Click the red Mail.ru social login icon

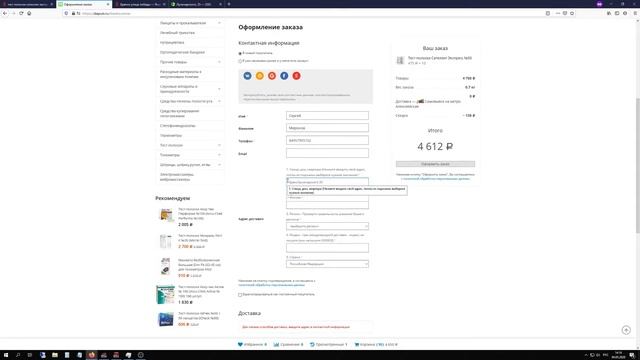pos(272,76)
